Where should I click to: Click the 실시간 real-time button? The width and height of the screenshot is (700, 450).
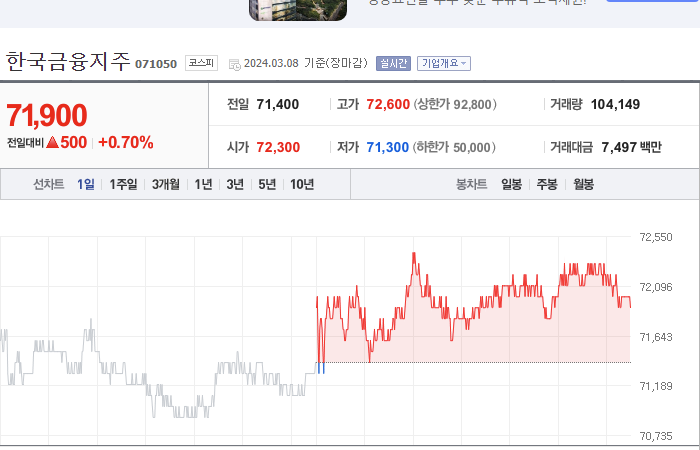click(x=393, y=63)
